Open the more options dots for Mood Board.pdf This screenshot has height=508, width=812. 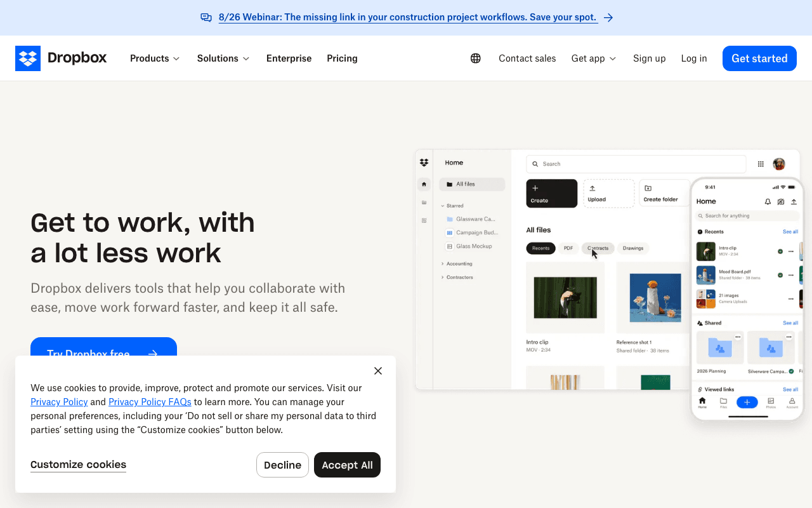click(791, 275)
